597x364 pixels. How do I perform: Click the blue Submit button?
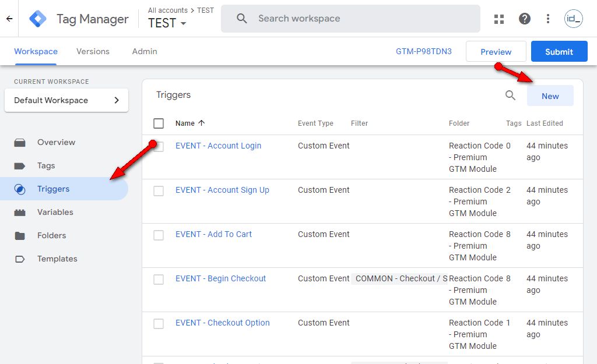coord(559,51)
